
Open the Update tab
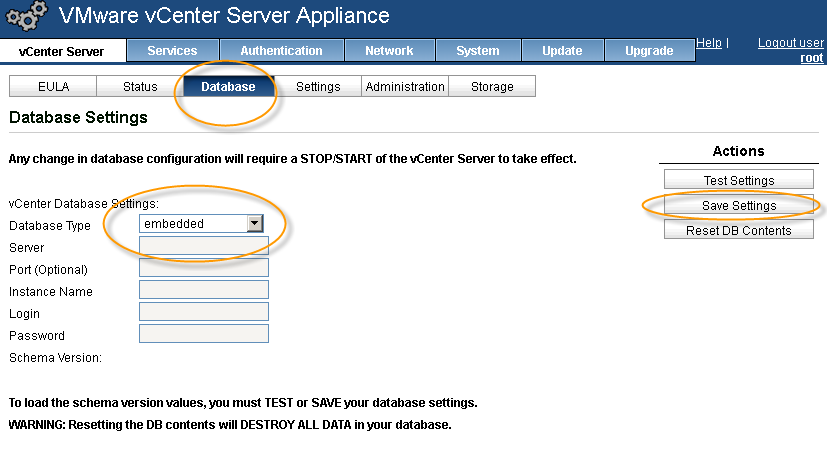tap(562, 51)
